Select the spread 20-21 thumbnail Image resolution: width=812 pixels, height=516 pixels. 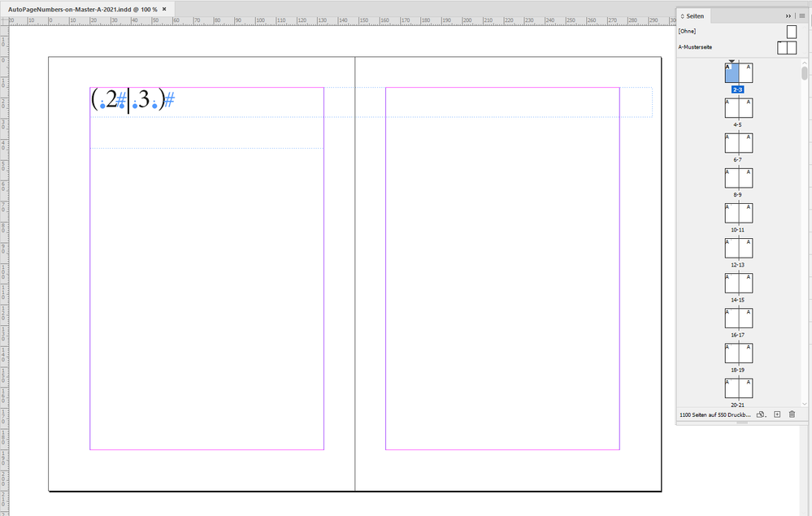[738, 388]
